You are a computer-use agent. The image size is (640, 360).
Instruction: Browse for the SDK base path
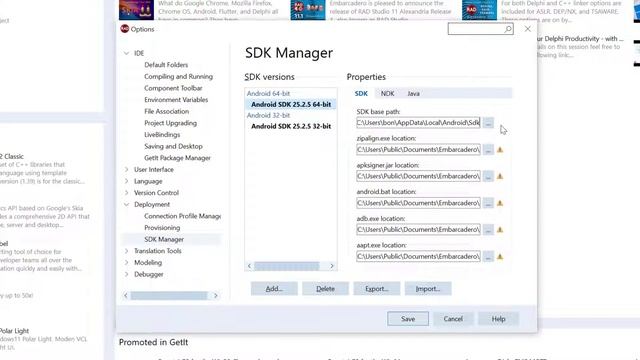tap(488, 123)
